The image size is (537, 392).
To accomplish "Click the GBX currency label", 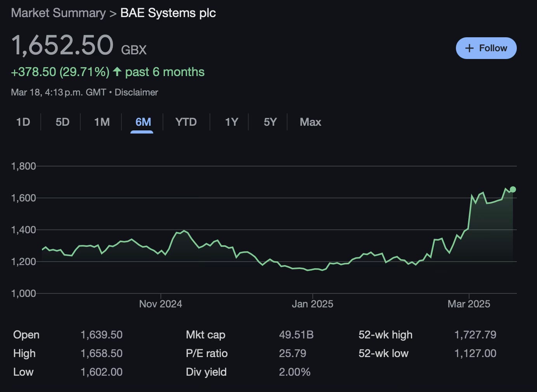I will (x=134, y=50).
